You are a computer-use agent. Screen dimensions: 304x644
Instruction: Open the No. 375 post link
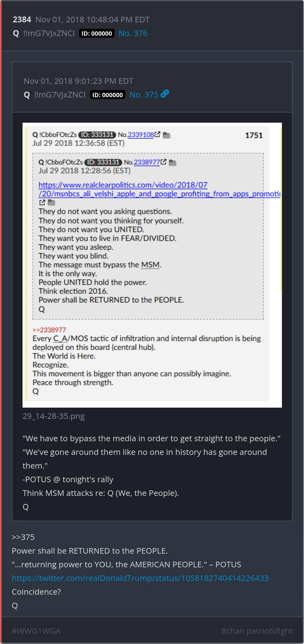(144, 95)
